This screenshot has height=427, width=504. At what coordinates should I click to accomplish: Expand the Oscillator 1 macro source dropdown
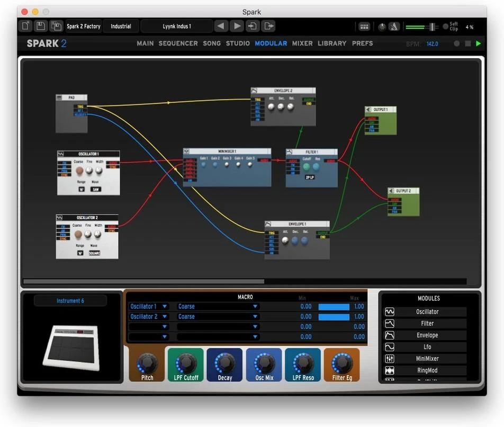165,306
